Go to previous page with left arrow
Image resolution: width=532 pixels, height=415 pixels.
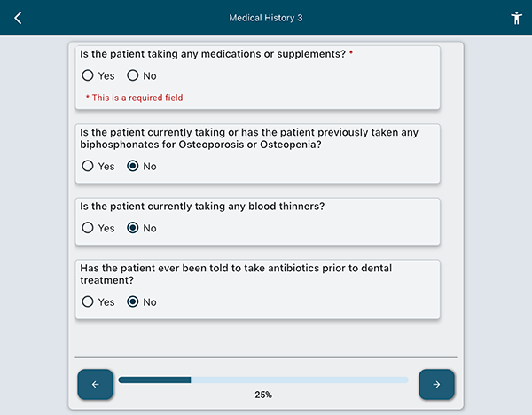click(95, 384)
